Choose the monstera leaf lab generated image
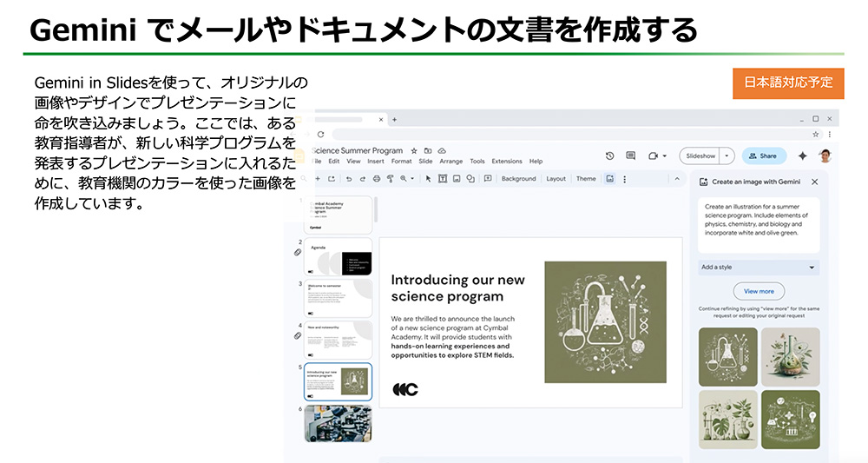The image size is (868, 463). click(x=728, y=420)
